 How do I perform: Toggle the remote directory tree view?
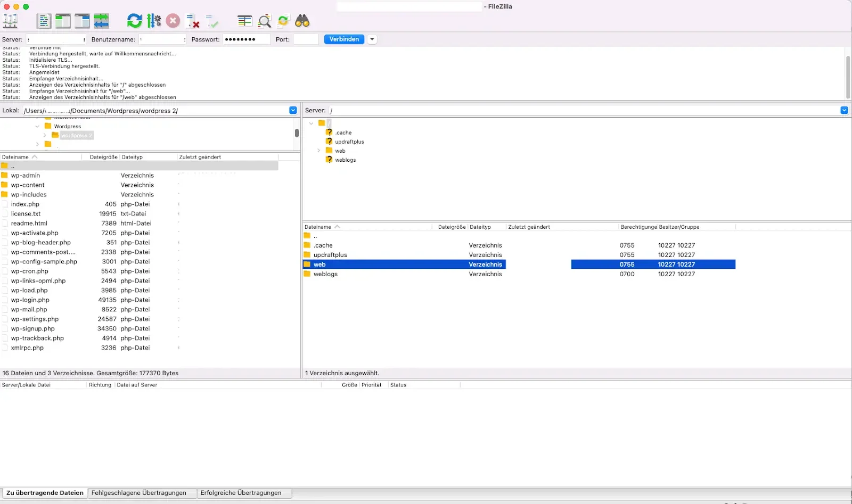click(x=82, y=21)
